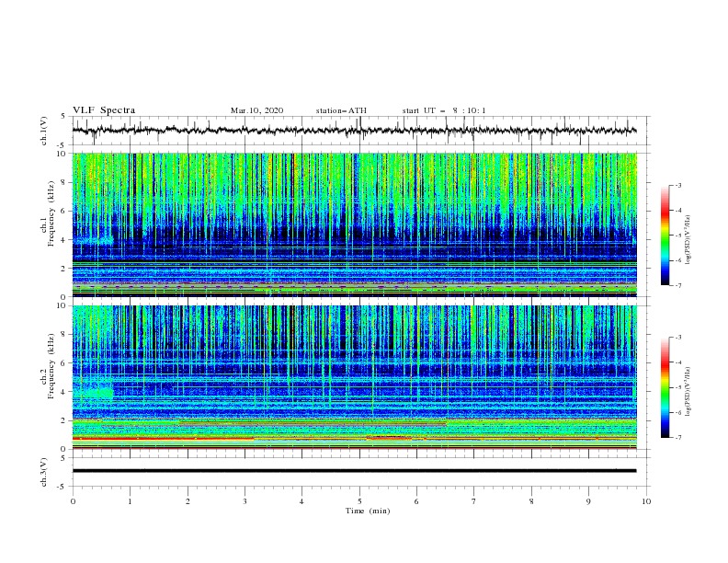Click tick label 6 on the Time axis
Viewport: 728px width, 563px height.
416,501
